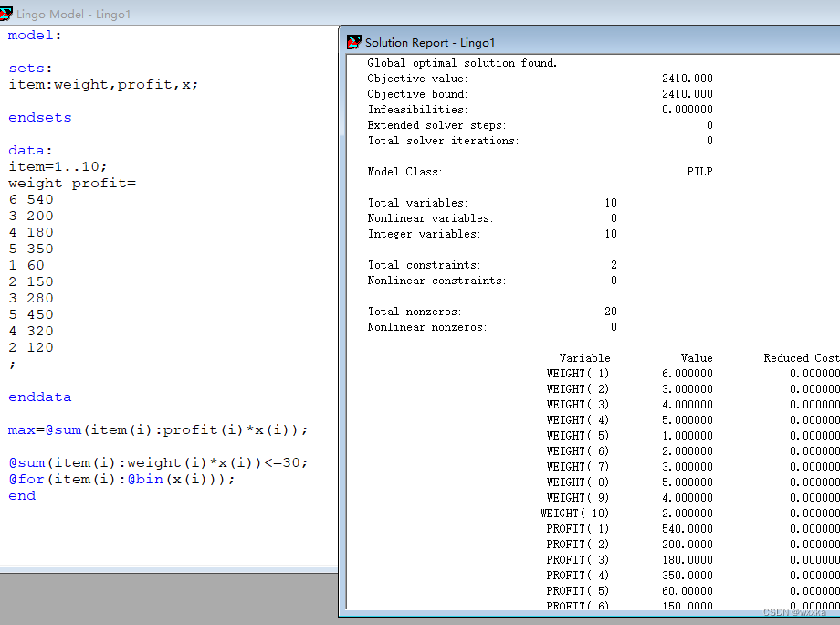This screenshot has height=625, width=840.
Task: Click the 'model:' keyword in the editor
Action: pos(35,36)
